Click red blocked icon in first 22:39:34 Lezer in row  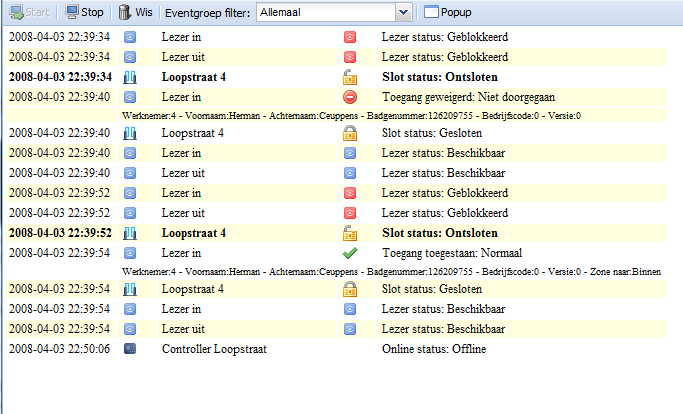coord(350,37)
